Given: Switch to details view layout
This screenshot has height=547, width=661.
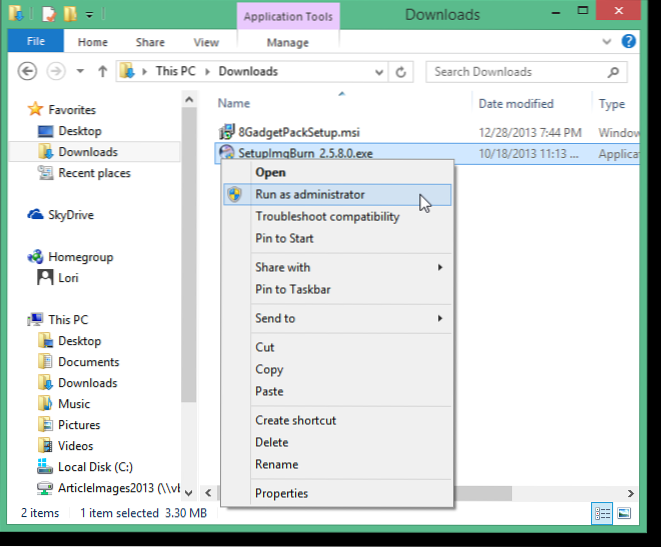Looking at the screenshot, I should [603, 513].
